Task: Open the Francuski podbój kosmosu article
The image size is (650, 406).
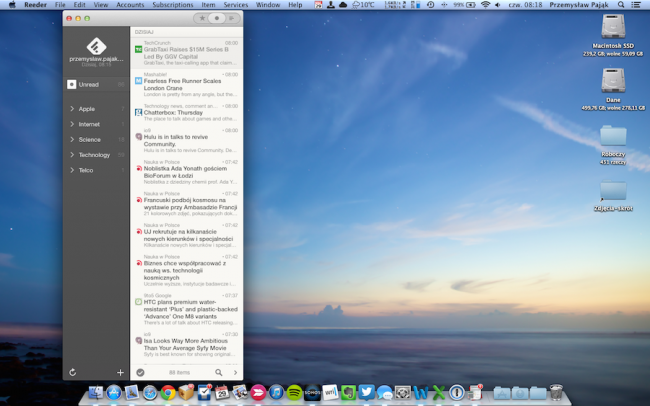Action: pos(187,204)
